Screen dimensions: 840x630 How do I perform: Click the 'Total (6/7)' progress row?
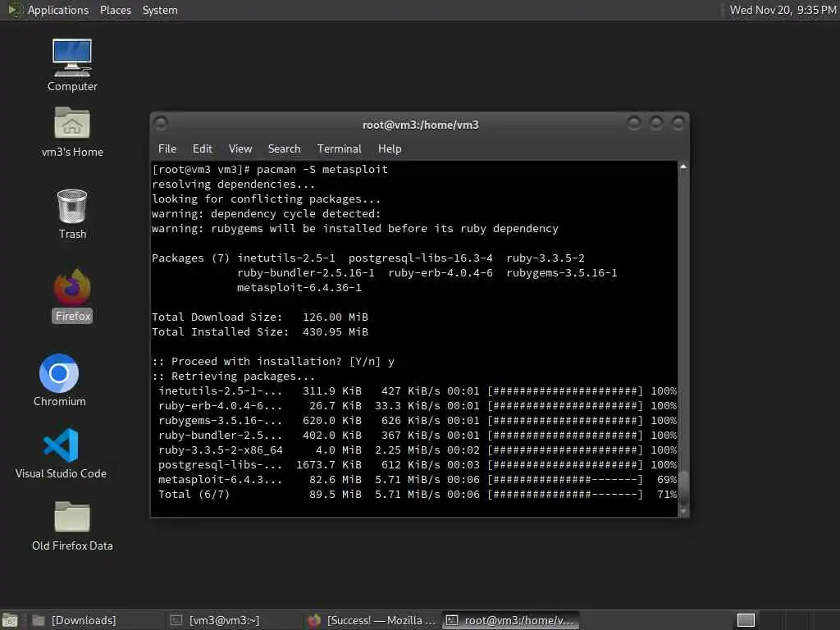pos(418,494)
